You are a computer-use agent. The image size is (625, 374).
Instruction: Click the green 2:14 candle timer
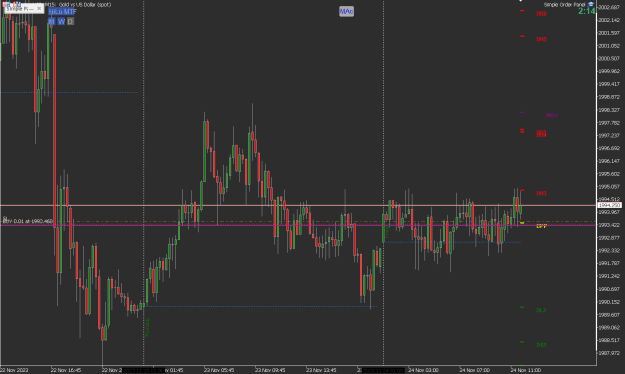coord(587,12)
